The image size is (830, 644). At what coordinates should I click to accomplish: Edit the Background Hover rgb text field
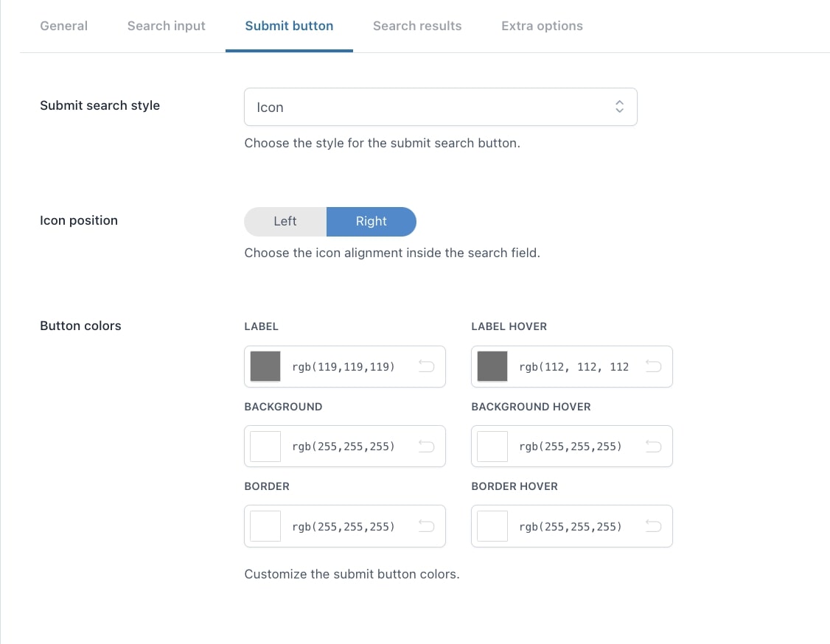[x=571, y=446]
